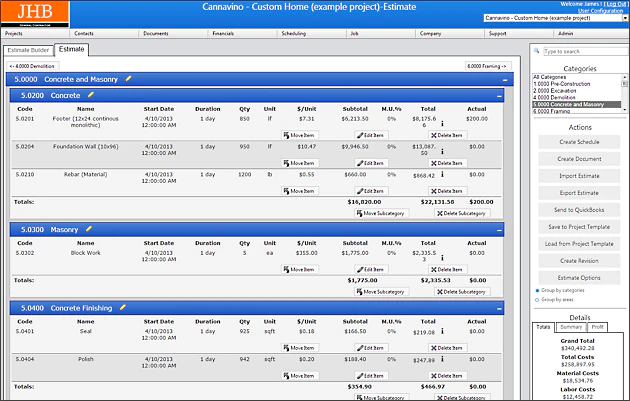Click the edit pencil beside 5.0300 Masonry
Image resolution: width=630 pixels, height=401 pixels.
(x=88, y=229)
